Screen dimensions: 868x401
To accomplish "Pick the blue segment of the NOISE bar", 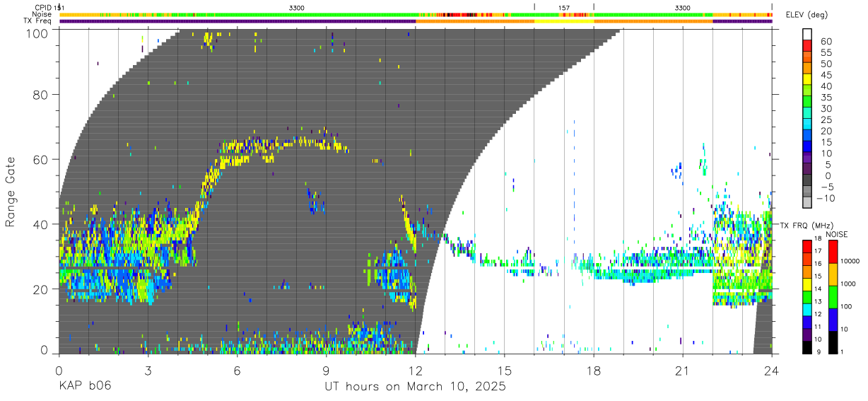I will [833, 319].
